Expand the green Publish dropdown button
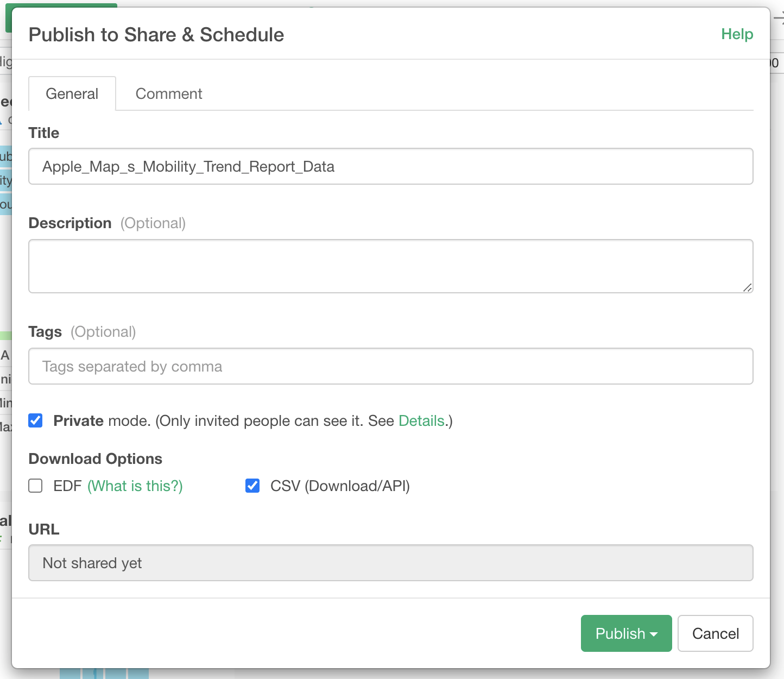 pos(626,633)
